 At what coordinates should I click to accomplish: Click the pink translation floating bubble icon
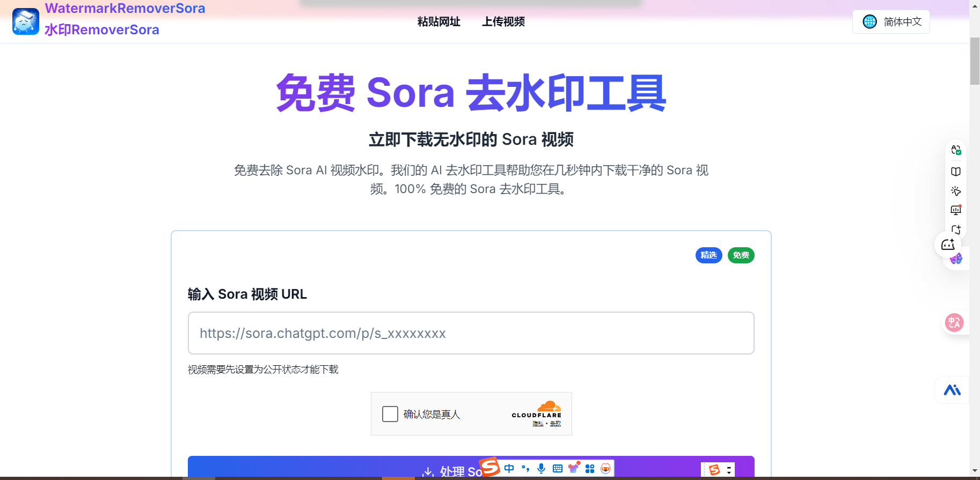pos(954,322)
